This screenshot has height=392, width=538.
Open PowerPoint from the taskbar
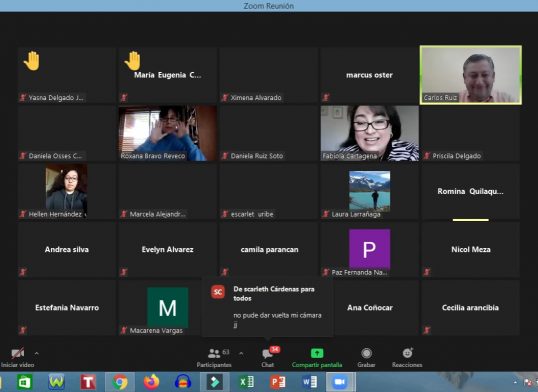278,382
